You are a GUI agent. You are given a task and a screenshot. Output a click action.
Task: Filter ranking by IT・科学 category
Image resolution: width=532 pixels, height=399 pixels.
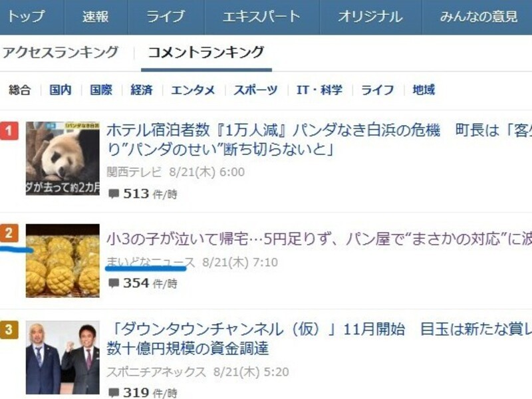pyautogui.click(x=319, y=90)
